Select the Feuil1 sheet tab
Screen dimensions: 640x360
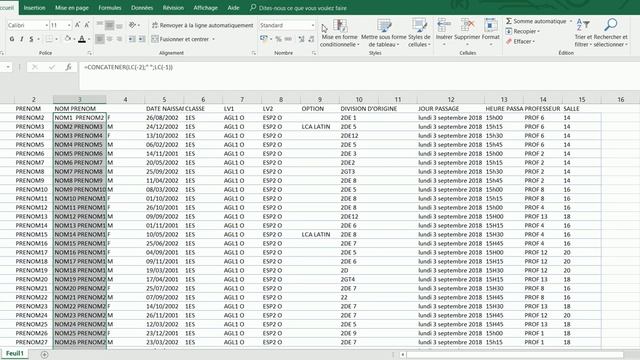pyautogui.click(x=15, y=353)
